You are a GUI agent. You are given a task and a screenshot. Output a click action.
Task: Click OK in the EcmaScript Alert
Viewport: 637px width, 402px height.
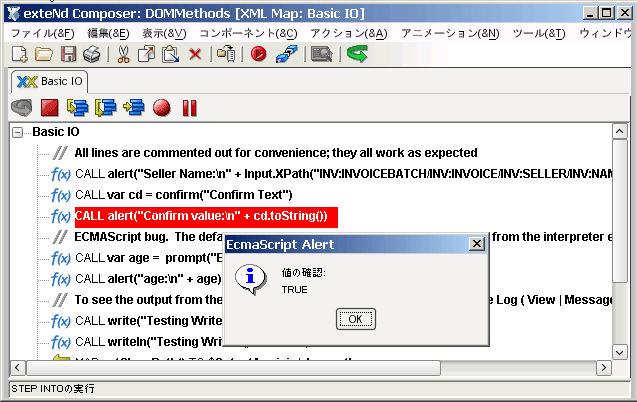point(355,319)
